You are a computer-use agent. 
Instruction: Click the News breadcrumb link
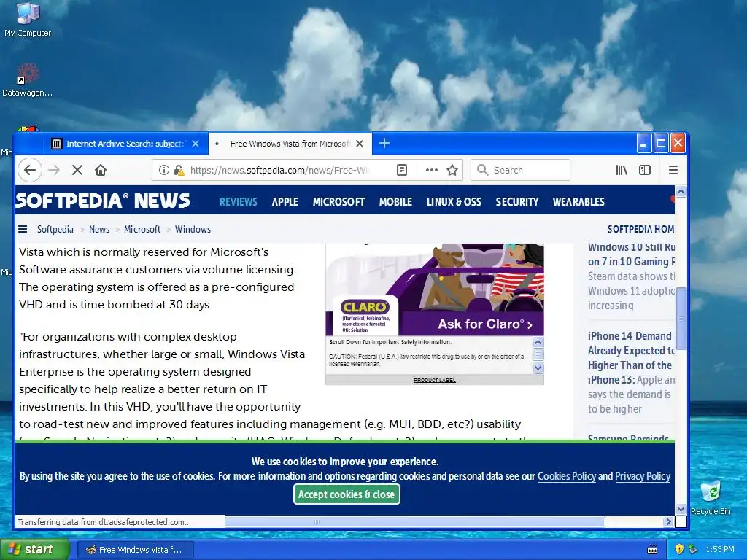pos(99,229)
